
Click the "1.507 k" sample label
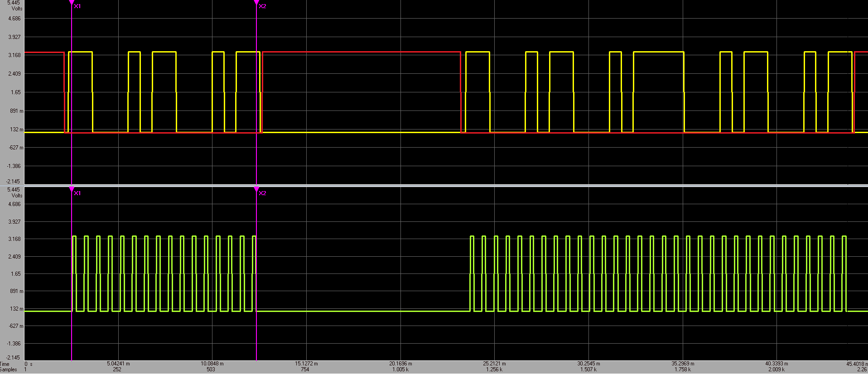pos(588,369)
